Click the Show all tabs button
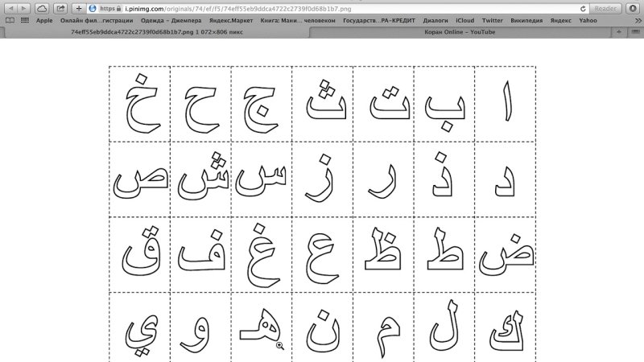Screen dimensions: 644x362 tap(637, 32)
